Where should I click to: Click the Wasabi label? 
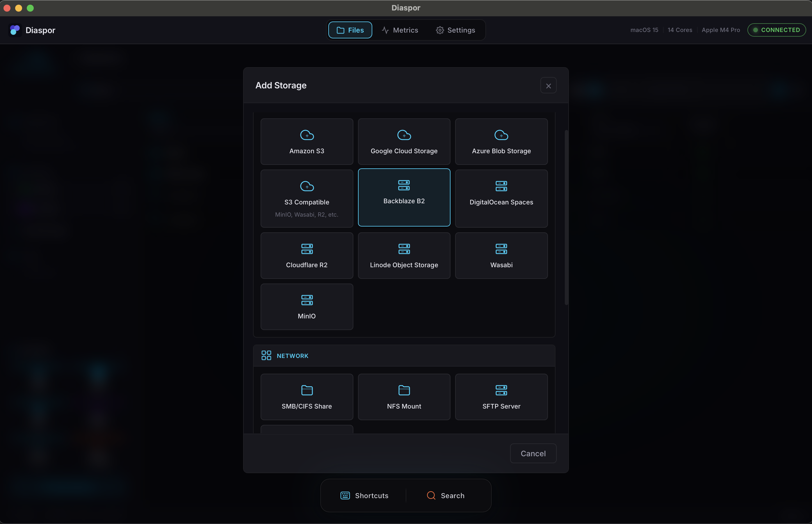501,265
